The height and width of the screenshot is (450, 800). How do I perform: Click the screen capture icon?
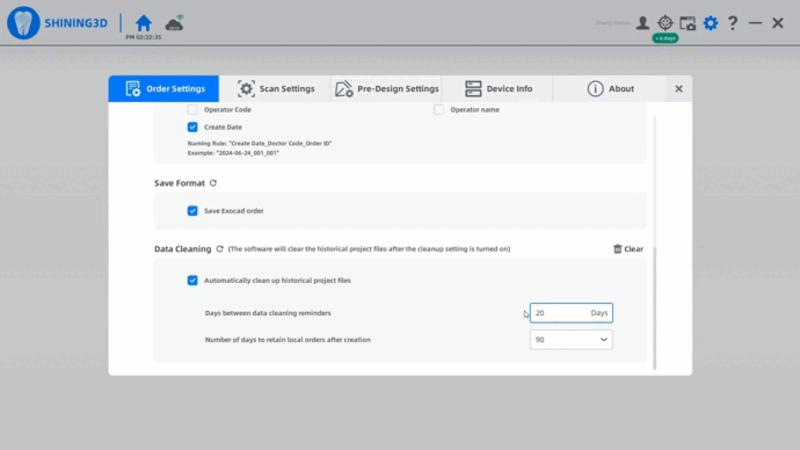coord(688,23)
